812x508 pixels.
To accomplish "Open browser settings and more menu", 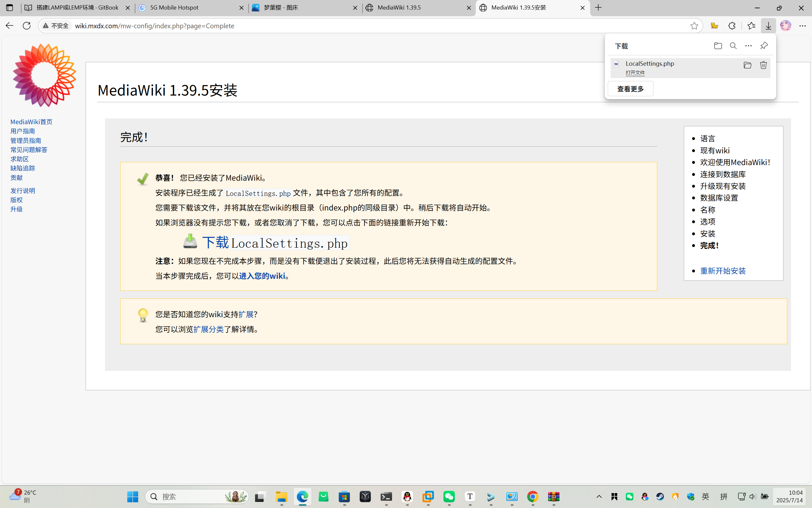I will [x=802, y=25].
